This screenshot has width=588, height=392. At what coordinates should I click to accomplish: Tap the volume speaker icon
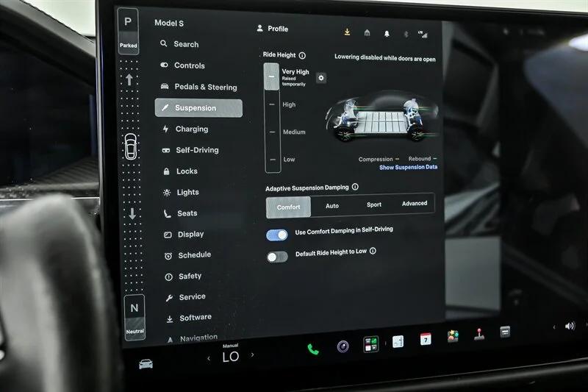point(570,326)
